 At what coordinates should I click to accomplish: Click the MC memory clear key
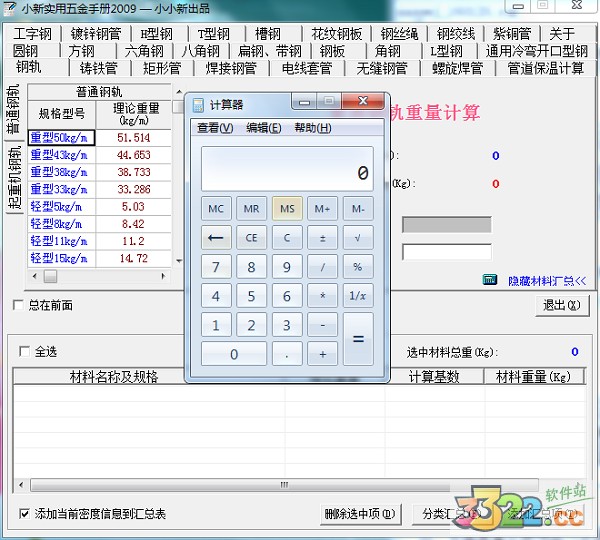[216, 209]
